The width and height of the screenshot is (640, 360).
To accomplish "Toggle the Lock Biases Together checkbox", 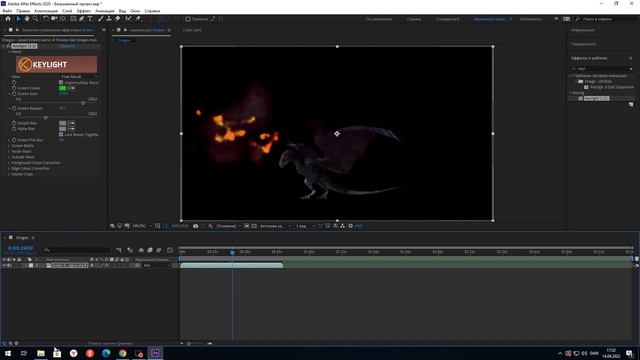I will [x=61, y=134].
